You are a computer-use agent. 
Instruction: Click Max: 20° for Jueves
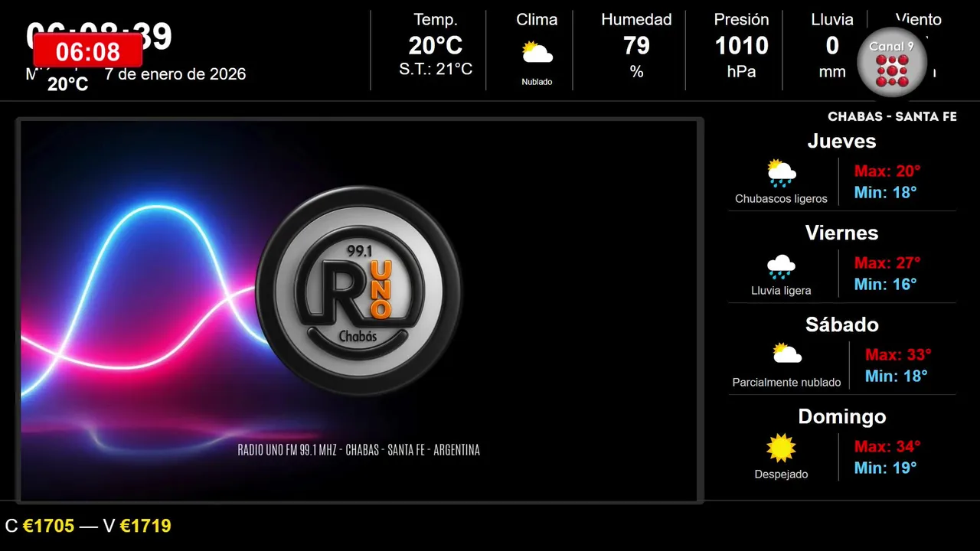coord(887,171)
